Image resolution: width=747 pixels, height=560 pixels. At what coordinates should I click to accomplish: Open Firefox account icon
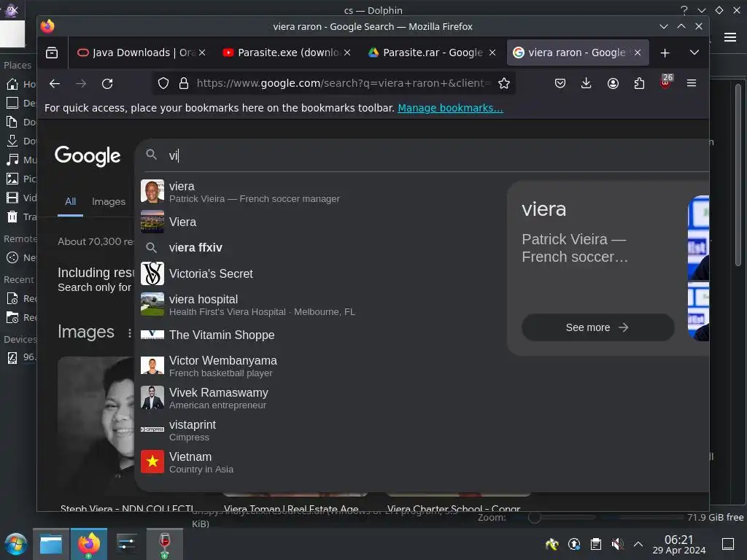[x=613, y=84]
